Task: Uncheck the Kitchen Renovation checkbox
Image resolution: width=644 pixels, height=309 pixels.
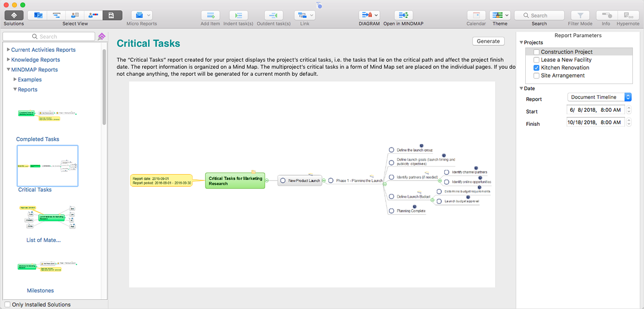Action: tap(536, 67)
